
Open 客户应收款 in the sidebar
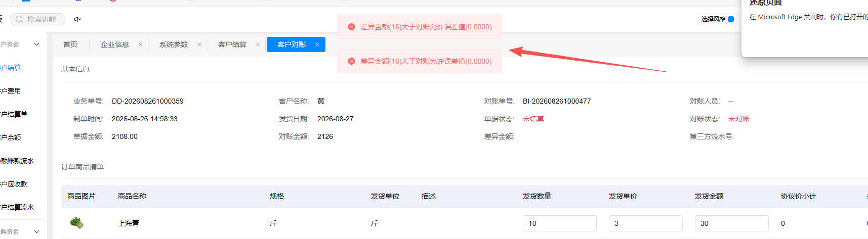click(x=14, y=184)
